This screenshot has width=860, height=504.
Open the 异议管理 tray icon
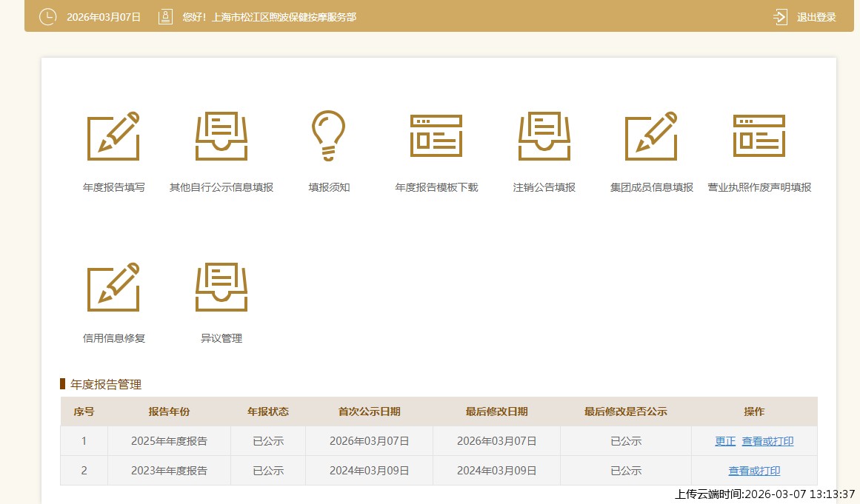point(221,287)
